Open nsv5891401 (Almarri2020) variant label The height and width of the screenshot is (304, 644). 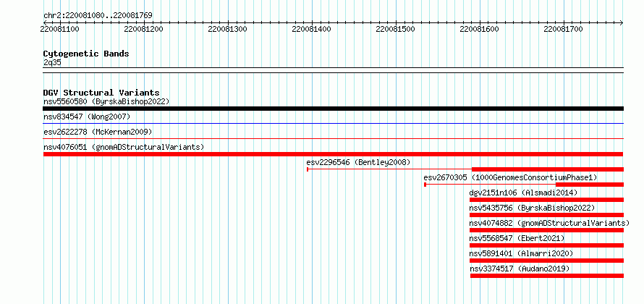click(x=521, y=253)
